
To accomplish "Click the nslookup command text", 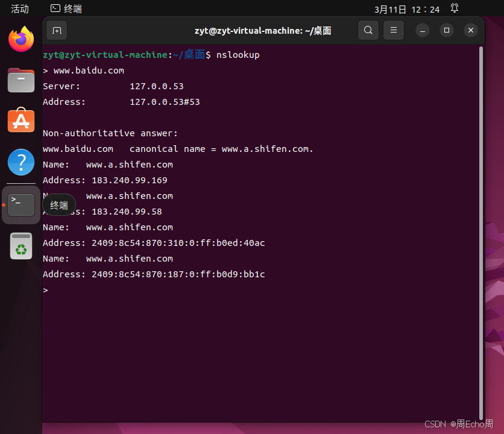I will pos(238,55).
